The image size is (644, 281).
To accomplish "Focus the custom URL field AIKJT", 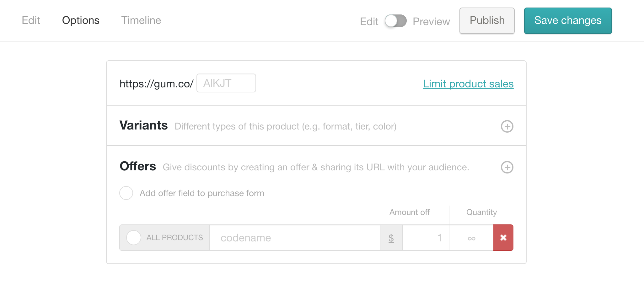I will [226, 83].
